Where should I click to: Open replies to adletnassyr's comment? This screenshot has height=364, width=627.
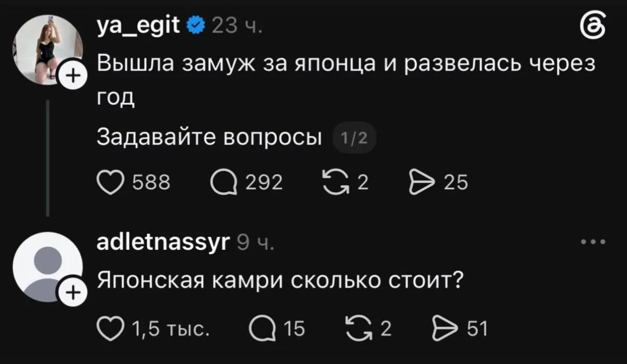click(262, 329)
